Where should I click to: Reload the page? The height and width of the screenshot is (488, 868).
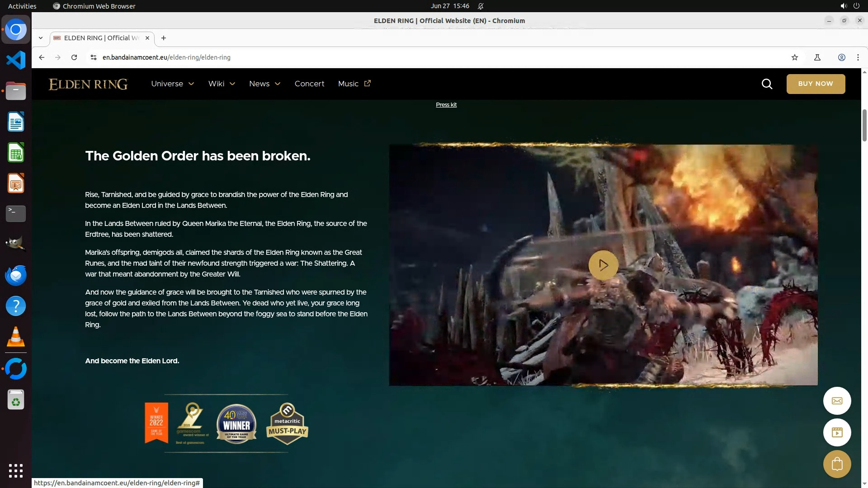click(x=74, y=57)
